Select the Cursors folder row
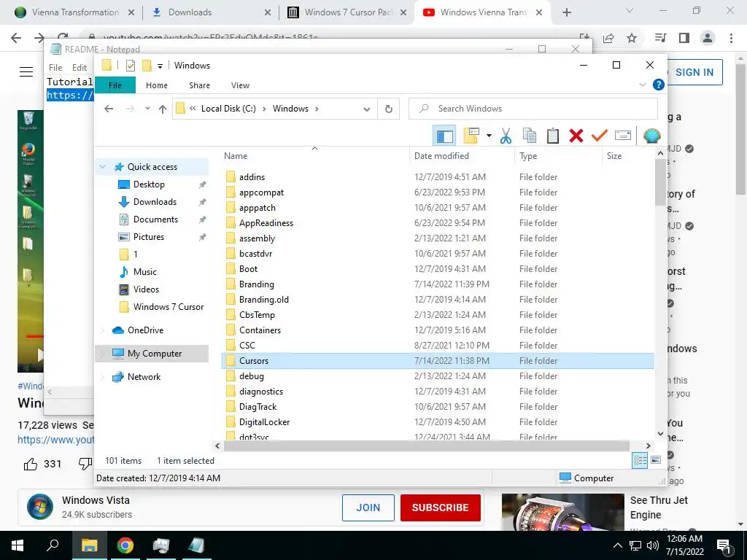This screenshot has width=747, height=560. pos(438,360)
